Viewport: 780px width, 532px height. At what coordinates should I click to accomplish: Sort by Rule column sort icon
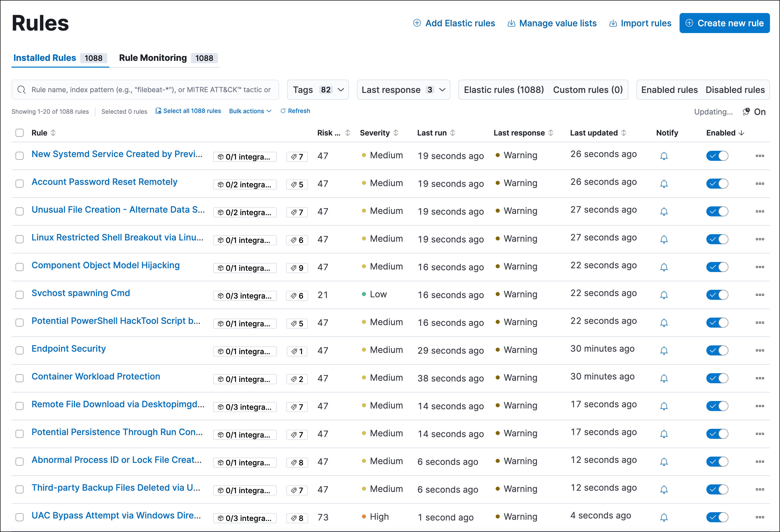[53, 133]
